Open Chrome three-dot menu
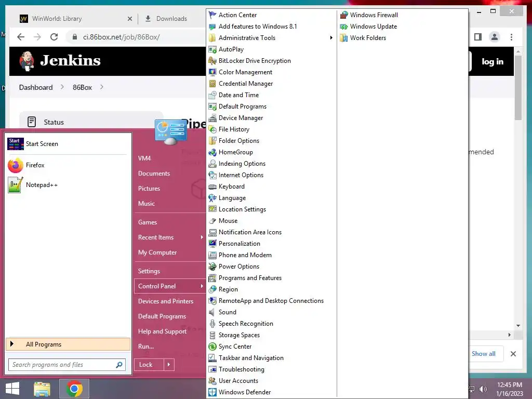 pyautogui.click(x=511, y=37)
